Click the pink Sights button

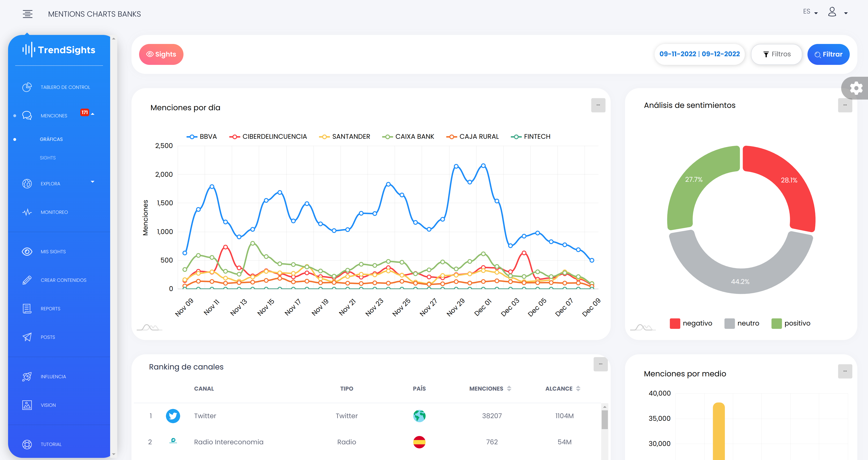pyautogui.click(x=161, y=54)
